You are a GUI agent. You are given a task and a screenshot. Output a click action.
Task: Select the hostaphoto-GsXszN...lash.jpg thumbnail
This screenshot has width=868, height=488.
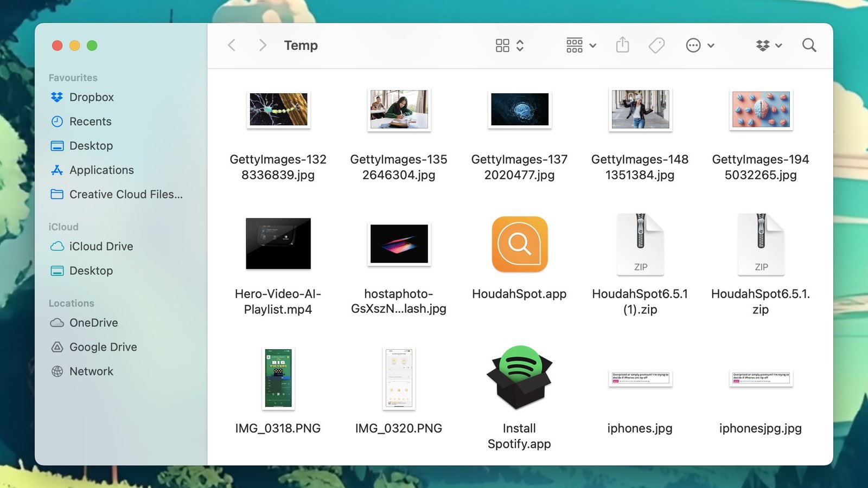[x=399, y=243]
